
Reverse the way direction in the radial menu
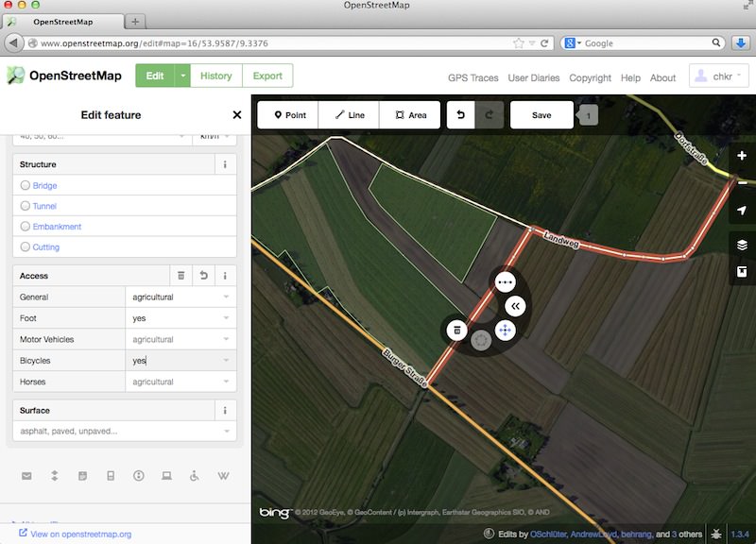tap(516, 306)
